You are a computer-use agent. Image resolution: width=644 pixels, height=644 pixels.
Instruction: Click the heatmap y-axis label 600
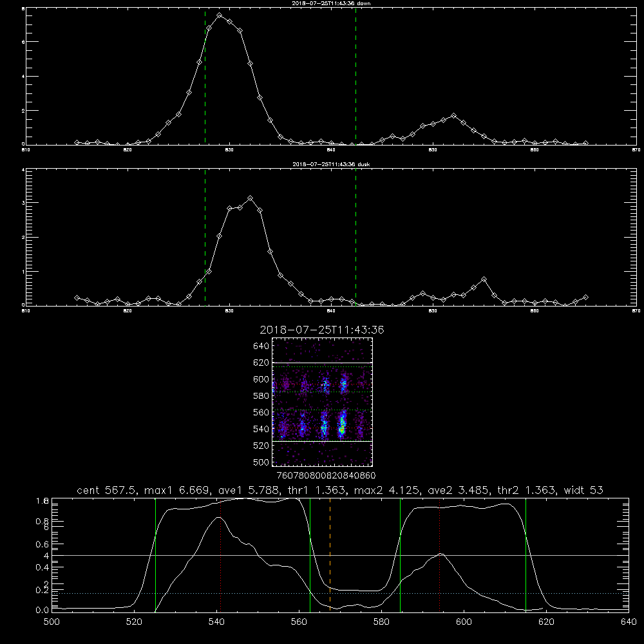[261, 379]
